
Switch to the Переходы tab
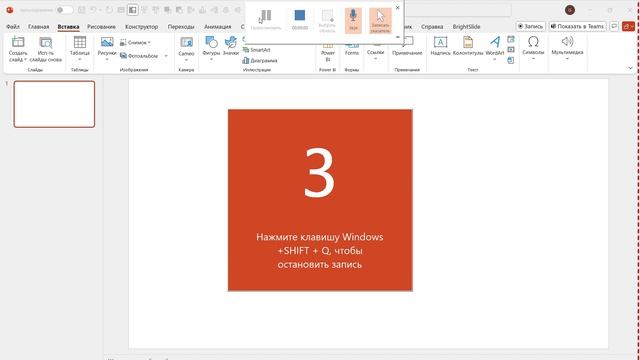pyautogui.click(x=181, y=27)
